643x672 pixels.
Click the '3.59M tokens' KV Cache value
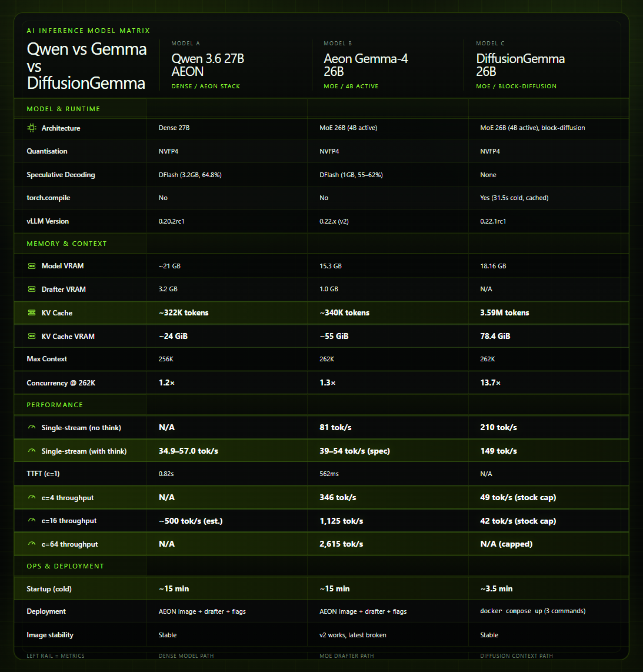pos(505,313)
